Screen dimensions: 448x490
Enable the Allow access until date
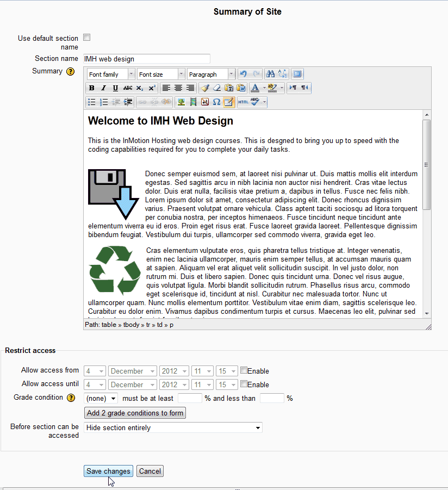pyautogui.click(x=244, y=384)
